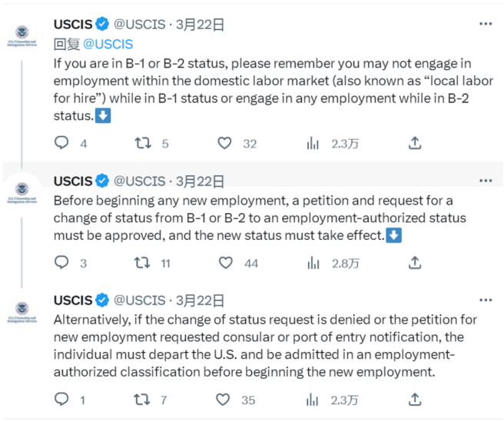Open more options on the second tweet
The image size is (504, 422).
pos(485,181)
